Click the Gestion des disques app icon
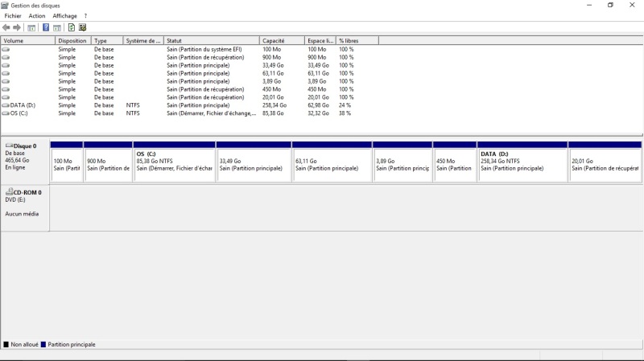 (5, 6)
